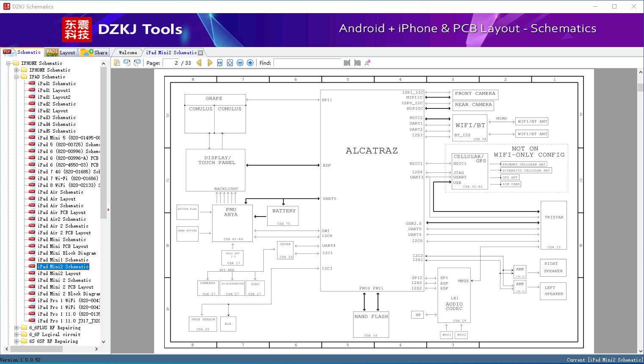Switch to the Layout tab
This screenshot has height=364, width=644.
[x=61, y=53]
